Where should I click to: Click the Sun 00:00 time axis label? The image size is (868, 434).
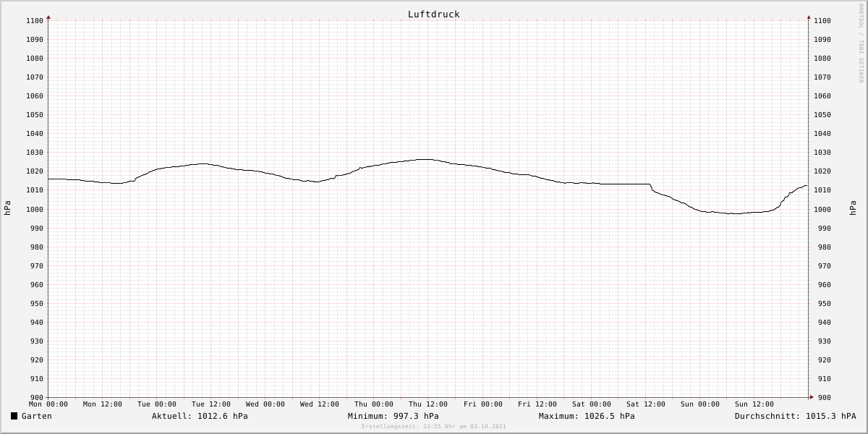[700, 404]
